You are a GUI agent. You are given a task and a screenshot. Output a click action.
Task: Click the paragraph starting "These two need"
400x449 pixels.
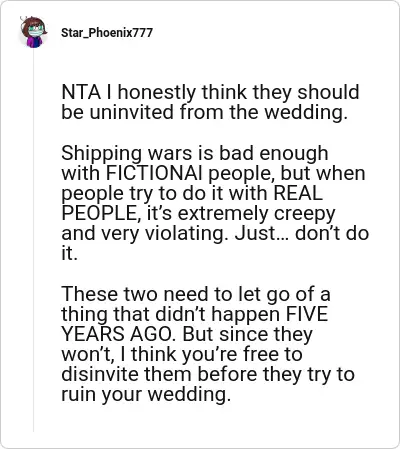pos(208,344)
